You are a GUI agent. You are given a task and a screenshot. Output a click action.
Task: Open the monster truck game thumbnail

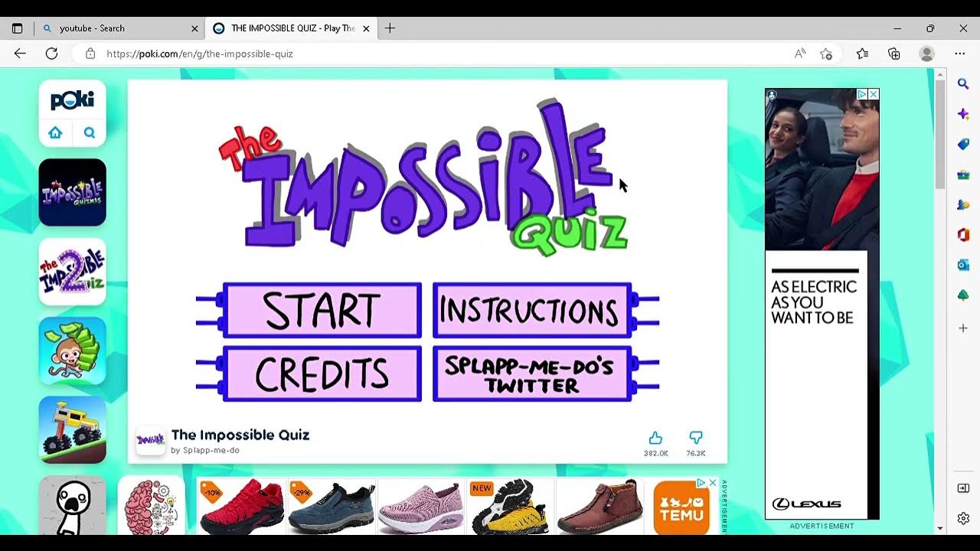click(72, 429)
